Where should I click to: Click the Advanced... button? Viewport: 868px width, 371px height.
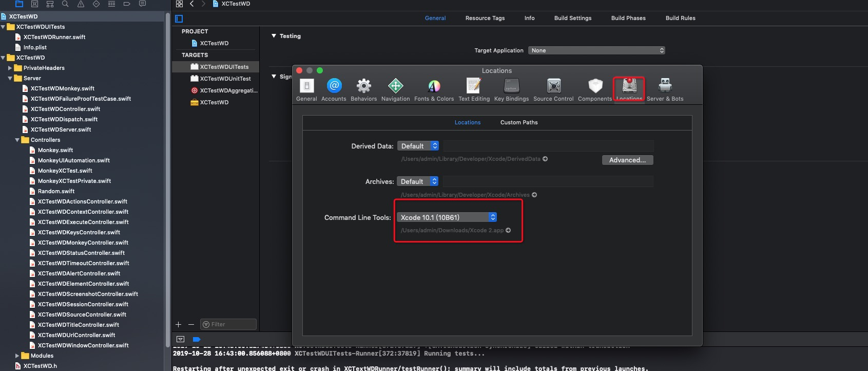point(628,160)
